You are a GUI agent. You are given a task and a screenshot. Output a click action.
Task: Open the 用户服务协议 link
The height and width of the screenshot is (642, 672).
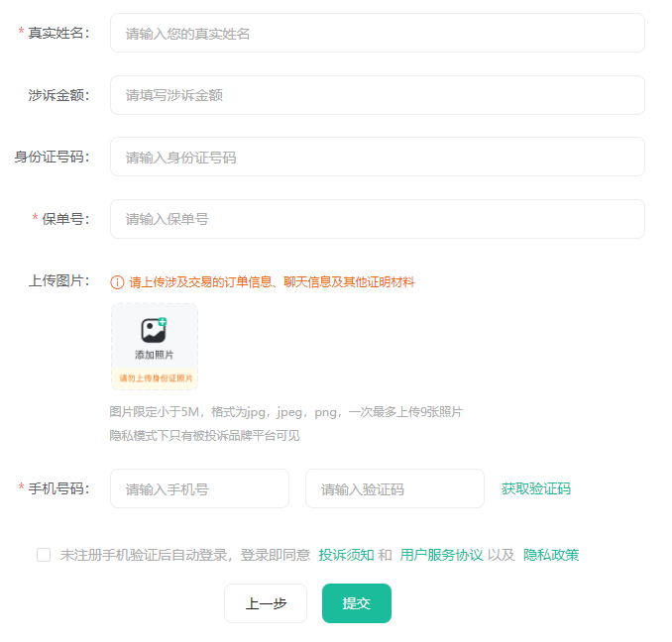[x=441, y=555]
